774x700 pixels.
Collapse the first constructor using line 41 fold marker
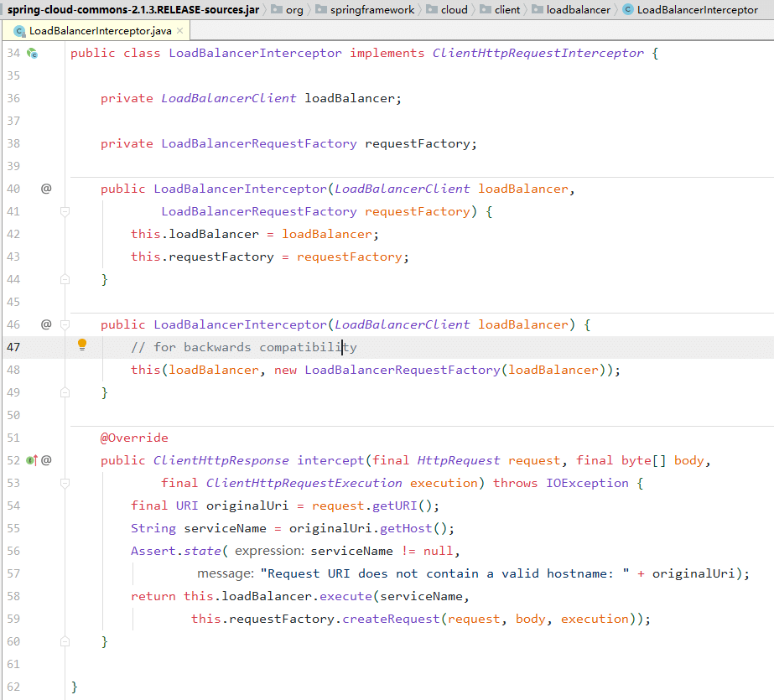click(x=65, y=212)
